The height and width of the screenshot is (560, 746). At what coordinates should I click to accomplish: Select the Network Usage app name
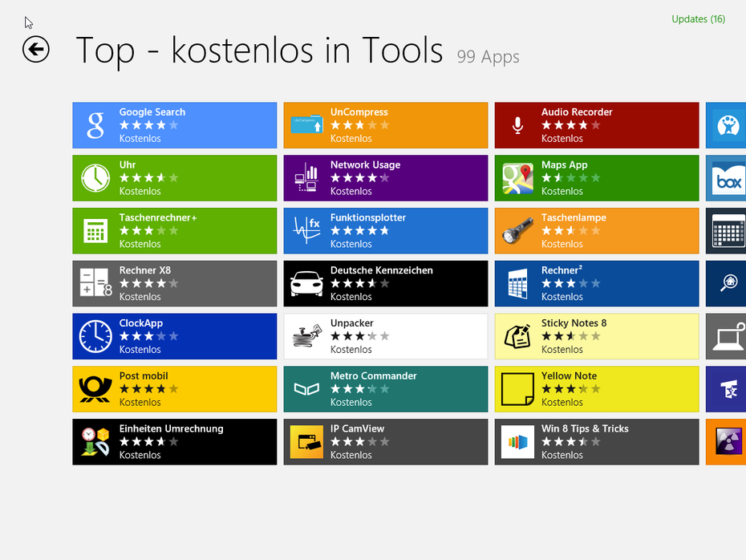[366, 164]
